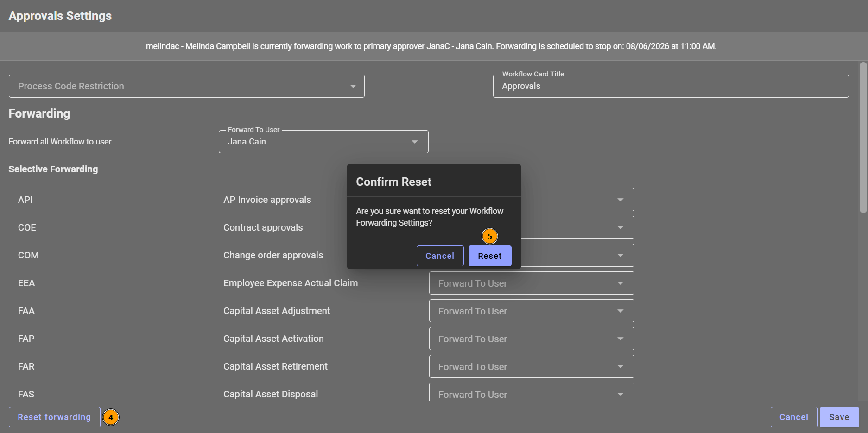The height and width of the screenshot is (433, 868).
Task: Select the FAP process code text
Action: point(26,339)
